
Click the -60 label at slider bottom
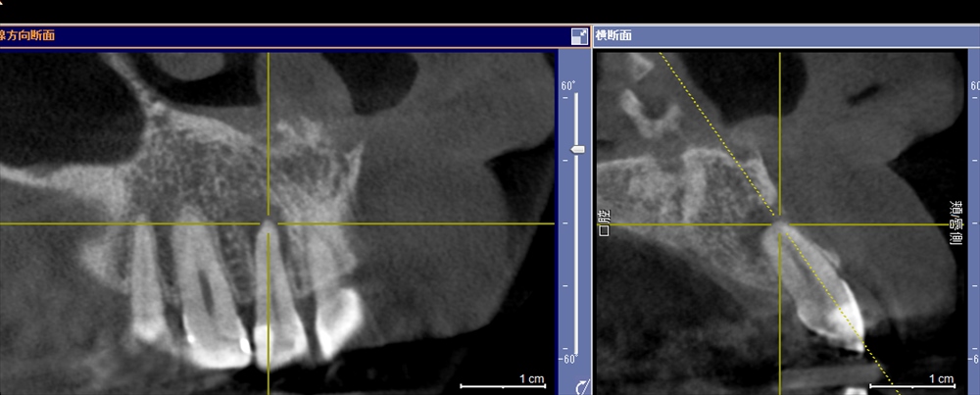tap(567, 359)
